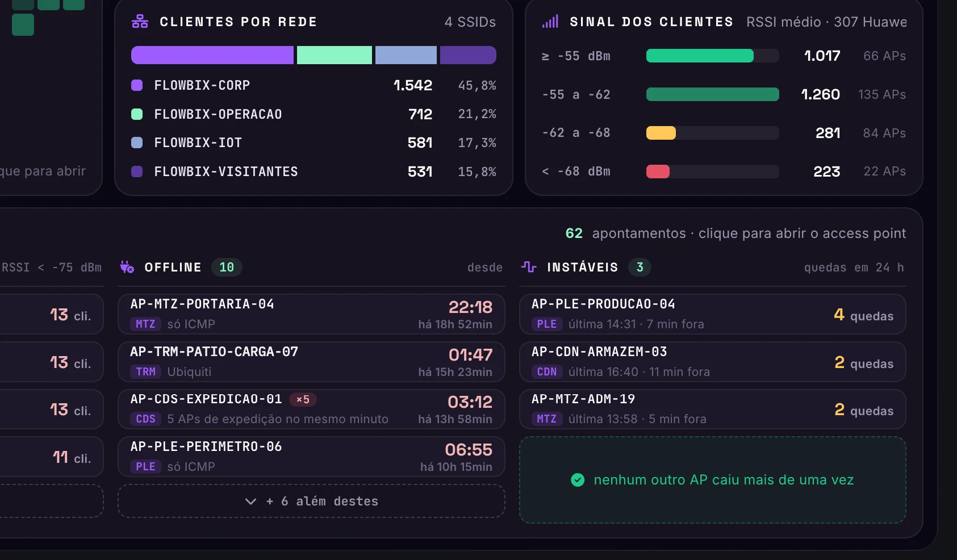Click the '11 cli.' client count
The height and width of the screenshot is (560, 957).
72,457
